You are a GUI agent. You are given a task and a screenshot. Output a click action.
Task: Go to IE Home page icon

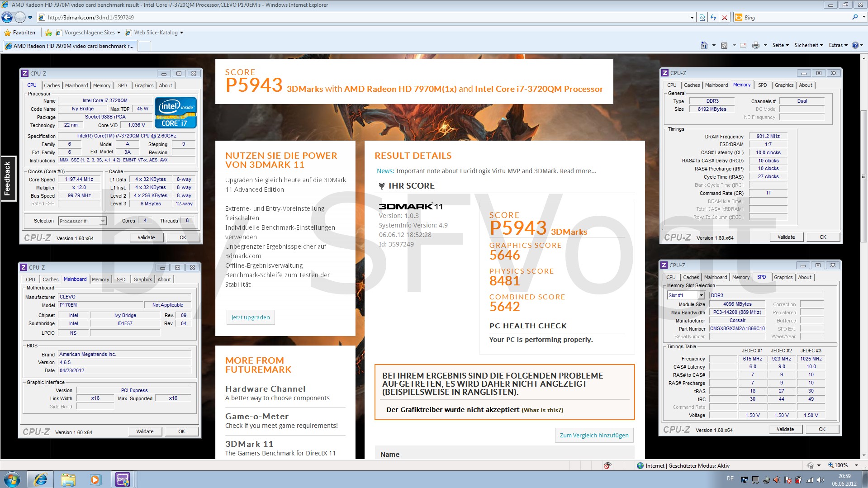point(704,45)
